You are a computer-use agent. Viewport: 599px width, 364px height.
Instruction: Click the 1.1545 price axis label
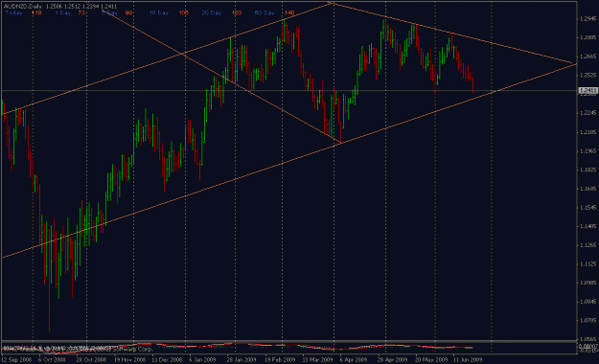(587, 208)
